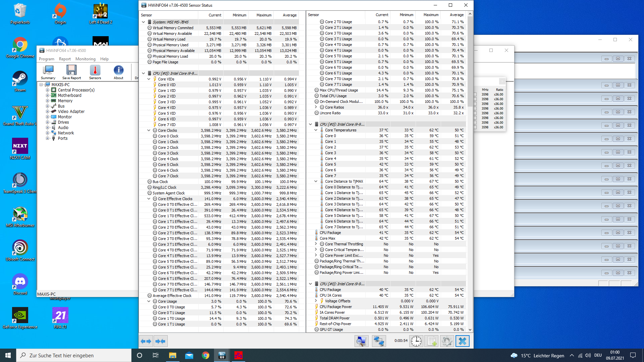Open the Monitoring menu
Viewport: 644px width, 362px height.
point(85,59)
